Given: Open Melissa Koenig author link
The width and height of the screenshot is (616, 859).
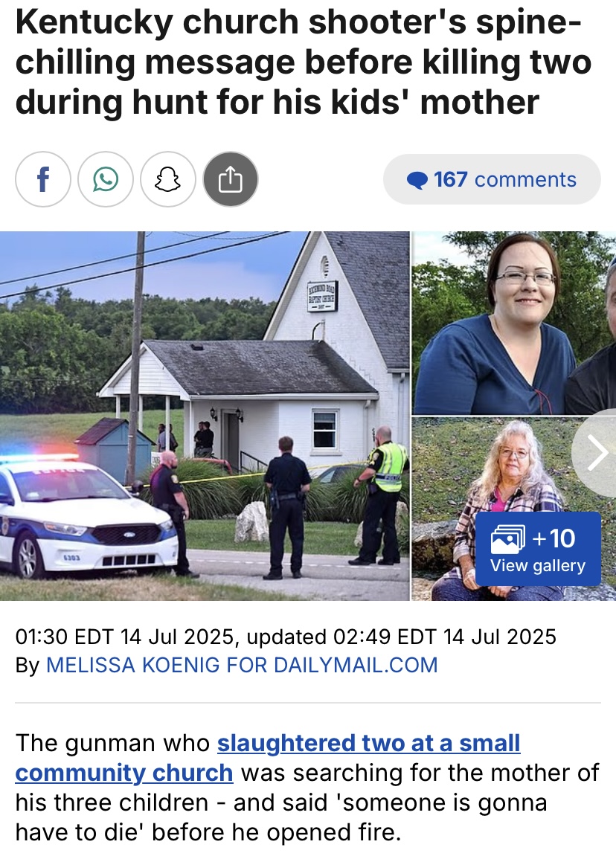Looking at the screenshot, I should point(242,665).
